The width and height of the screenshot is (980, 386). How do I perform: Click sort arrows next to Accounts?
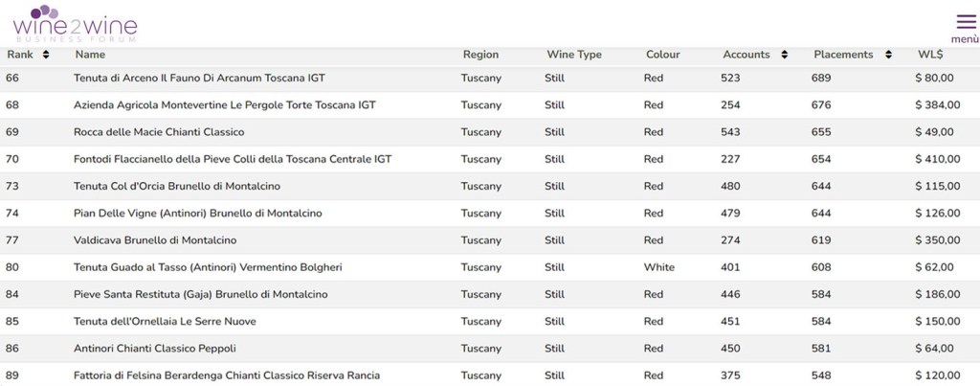(785, 56)
